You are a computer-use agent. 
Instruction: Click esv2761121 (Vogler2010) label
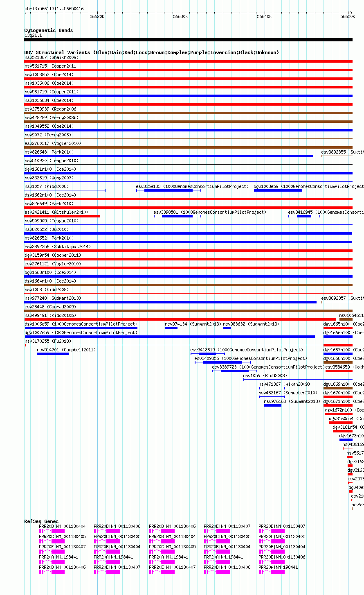(x=53, y=264)
